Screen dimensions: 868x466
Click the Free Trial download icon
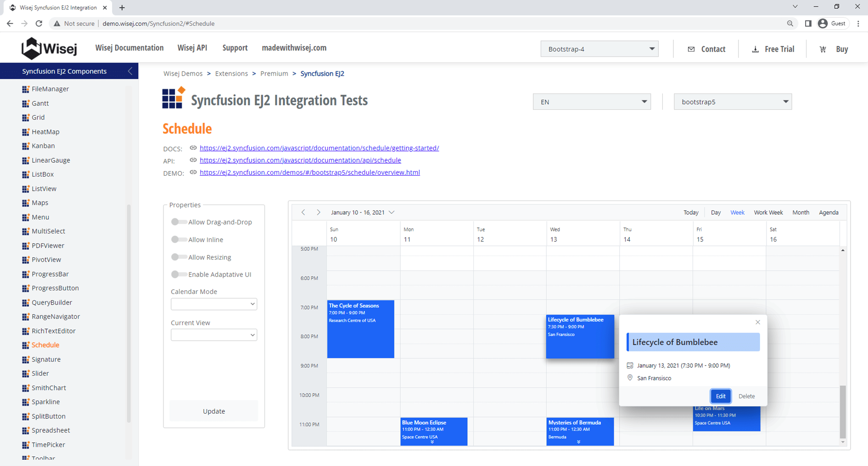755,49
